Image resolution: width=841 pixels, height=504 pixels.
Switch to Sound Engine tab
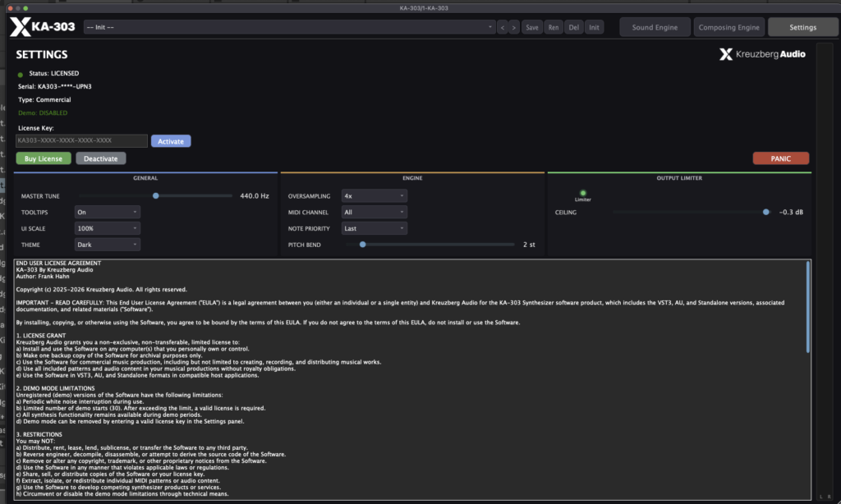coord(655,27)
